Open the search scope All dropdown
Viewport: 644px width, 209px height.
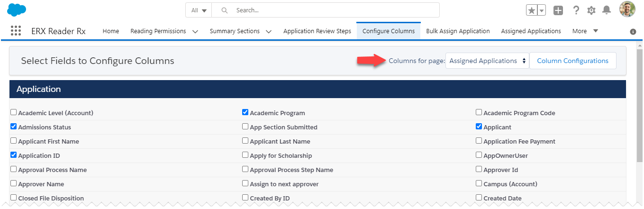coord(199,10)
